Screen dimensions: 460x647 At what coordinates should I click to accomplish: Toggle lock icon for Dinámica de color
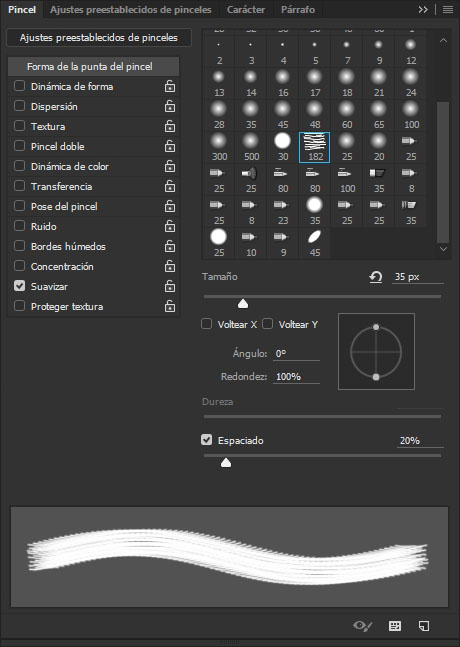click(x=170, y=166)
